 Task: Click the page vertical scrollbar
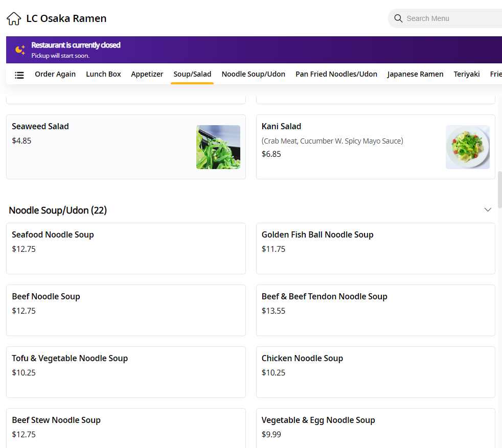tap(499, 189)
